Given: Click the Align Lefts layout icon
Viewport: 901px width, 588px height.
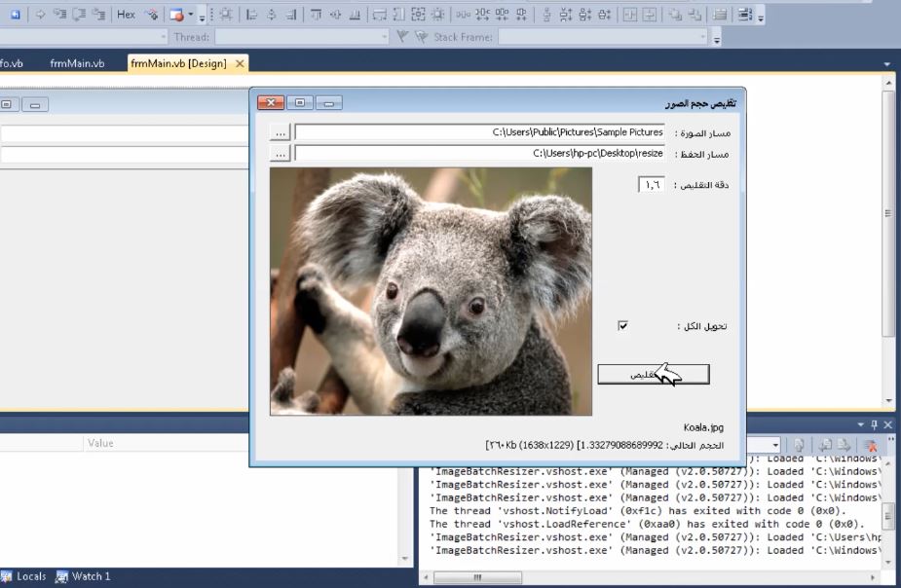Looking at the screenshot, I should coord(251,15).
